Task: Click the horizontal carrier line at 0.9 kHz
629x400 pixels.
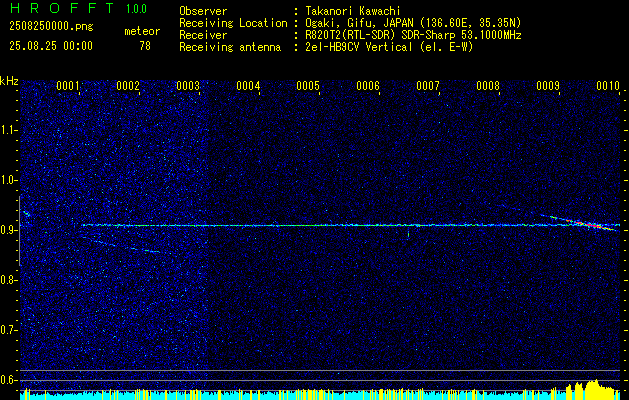Action: [x=351, y=225]
